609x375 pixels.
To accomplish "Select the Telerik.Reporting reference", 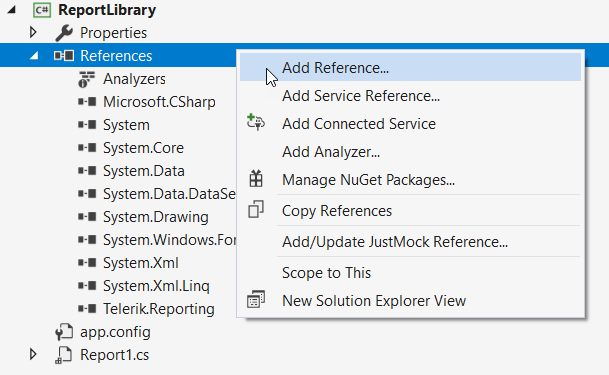I will 158,309.
